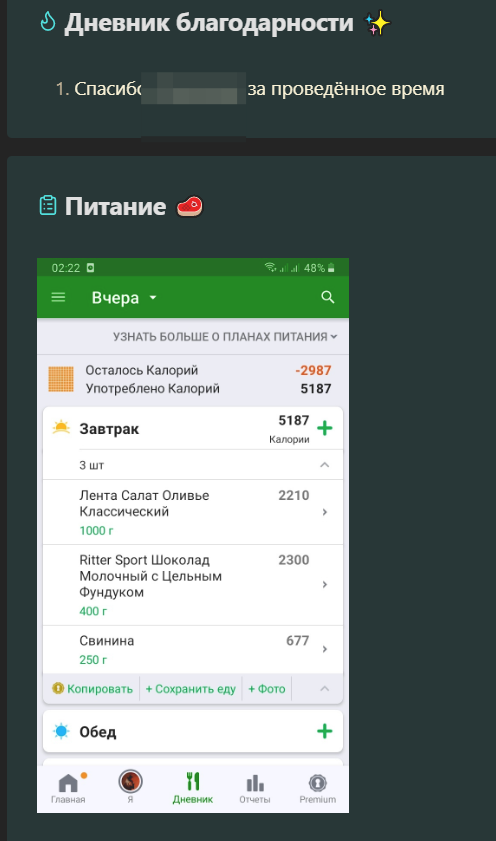
Task: Click the orange calorie grid icon
Action: coord(61,379)
